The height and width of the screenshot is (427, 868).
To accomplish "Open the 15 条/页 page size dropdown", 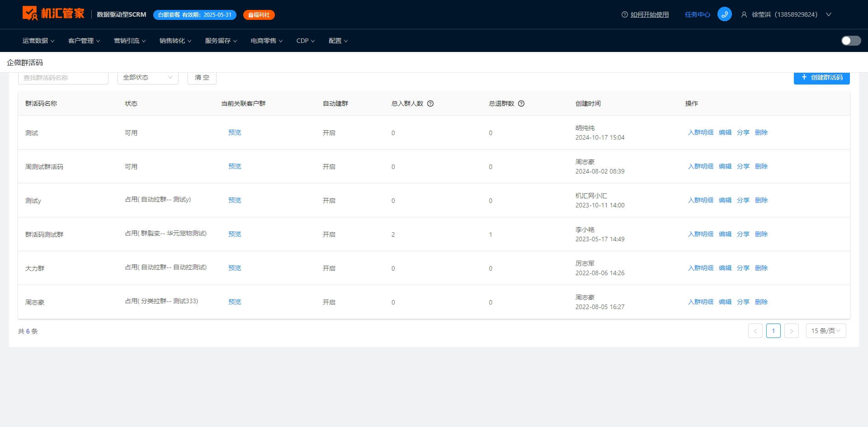I will coord(826,331).
